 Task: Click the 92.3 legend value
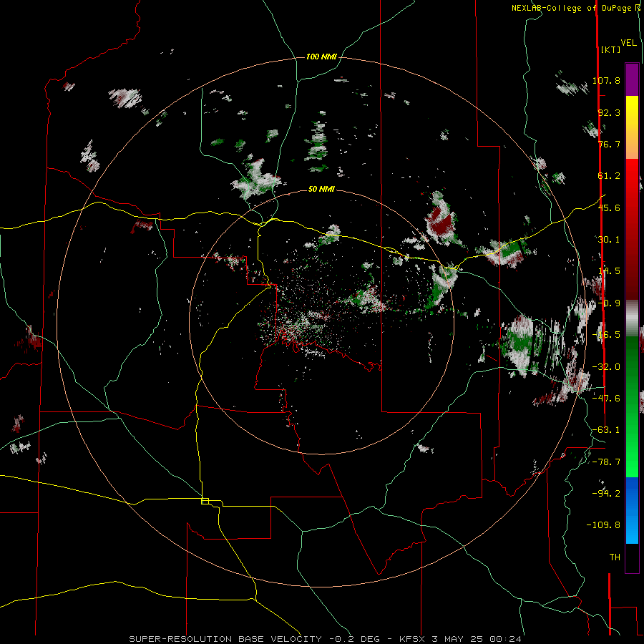609,112
